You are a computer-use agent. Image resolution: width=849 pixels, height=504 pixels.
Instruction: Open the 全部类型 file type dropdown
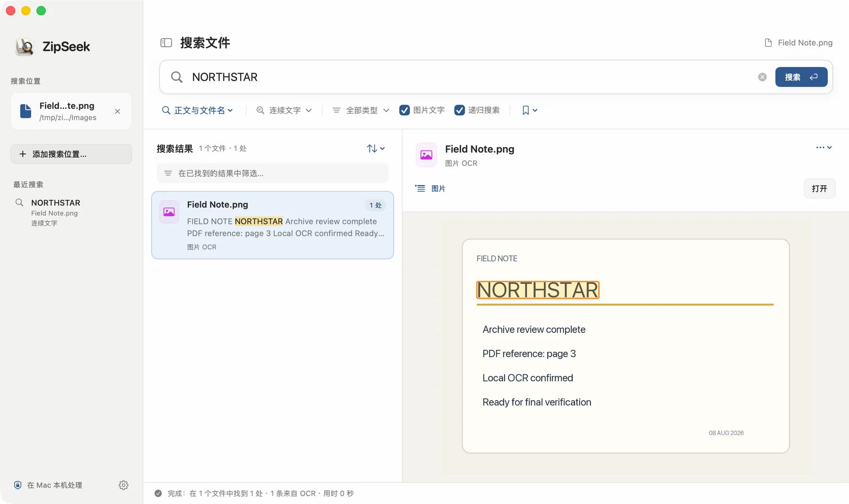(361, 110)
